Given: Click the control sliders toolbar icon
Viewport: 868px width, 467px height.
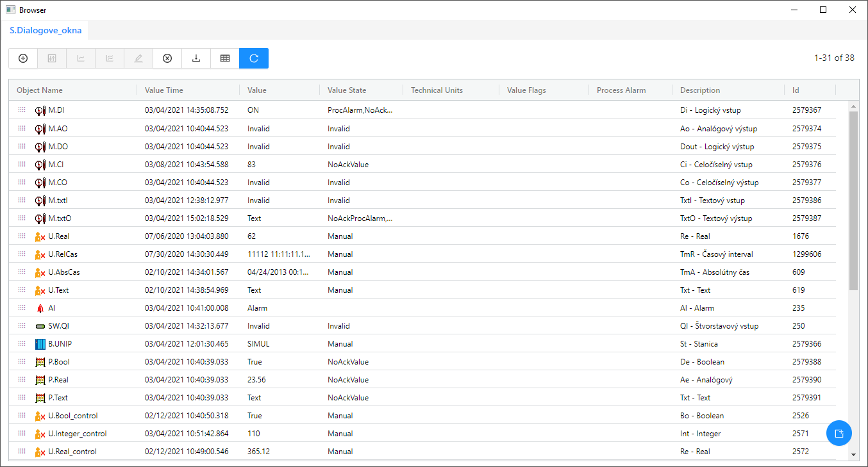Looking at the screenshot, I should coord(52,58).
